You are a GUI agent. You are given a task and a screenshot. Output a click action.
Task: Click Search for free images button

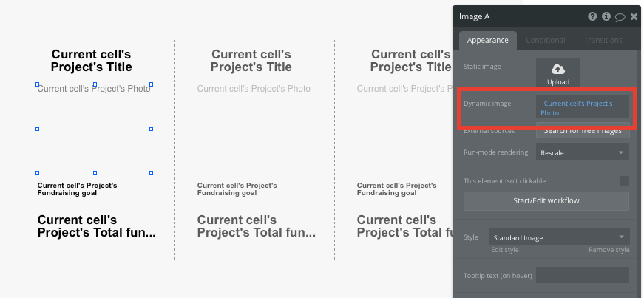[583, 130]
